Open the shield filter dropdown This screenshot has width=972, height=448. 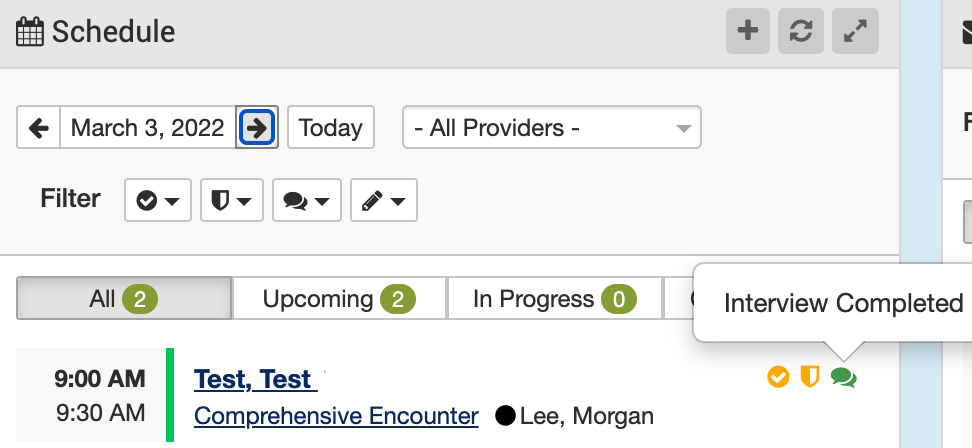point(231,200)
